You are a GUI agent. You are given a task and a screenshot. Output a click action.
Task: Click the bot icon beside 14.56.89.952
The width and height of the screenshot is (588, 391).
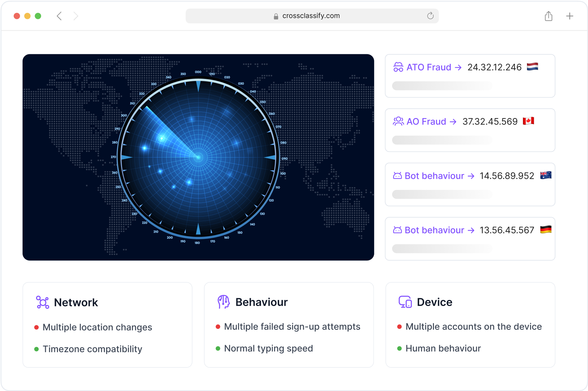click(x=398, y=176)
